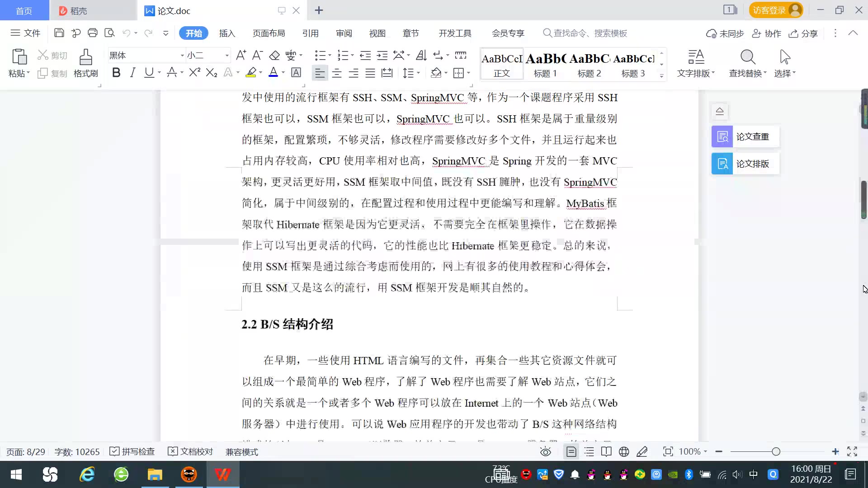
Task: Select the Format Painter brush
Action: click(x=85, y=63)
